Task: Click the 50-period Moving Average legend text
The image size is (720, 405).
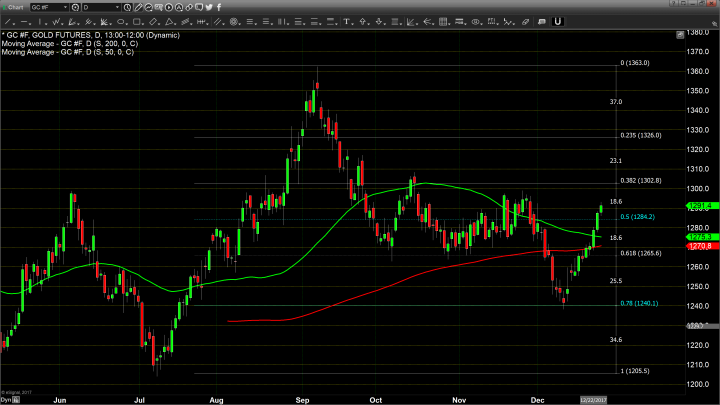Action: 68,52
